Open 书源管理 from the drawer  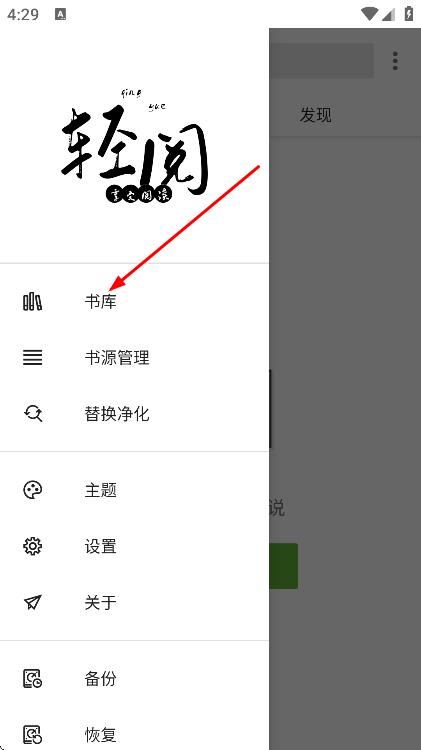point(134,357)
